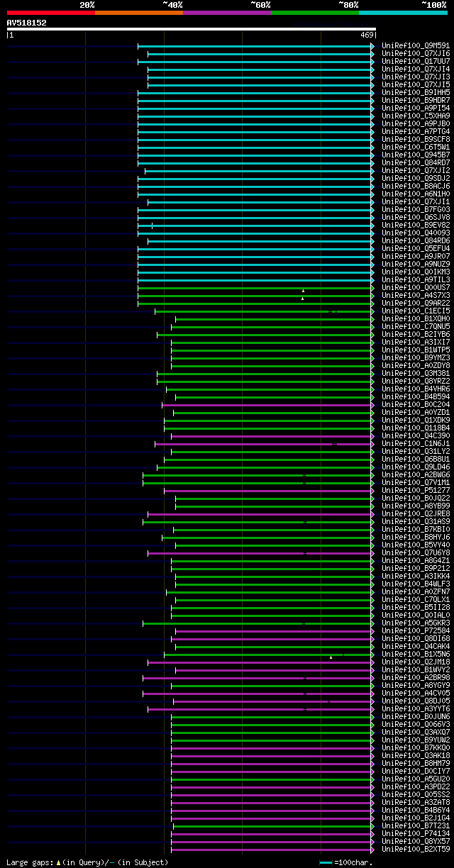Select hit label UniRef100_P72584

coord(416,632)
